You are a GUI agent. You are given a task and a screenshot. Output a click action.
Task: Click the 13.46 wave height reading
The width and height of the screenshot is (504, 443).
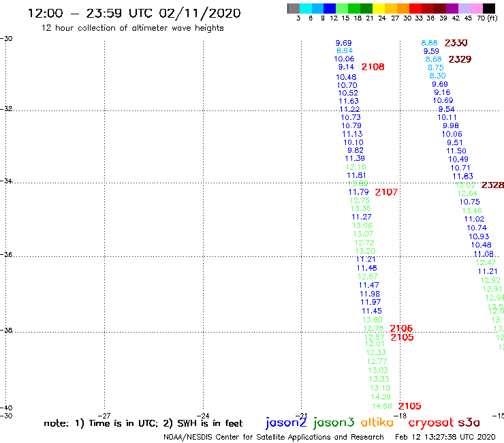coord(472,211)
